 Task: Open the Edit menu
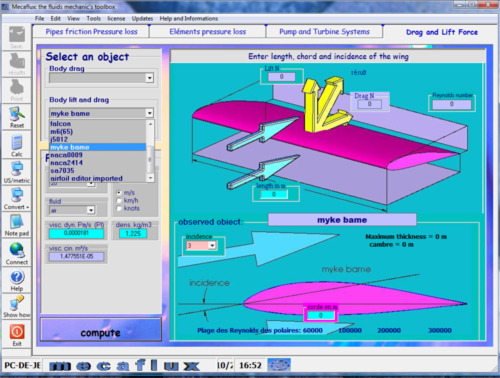pyautogui.click(x=55, y=18)
